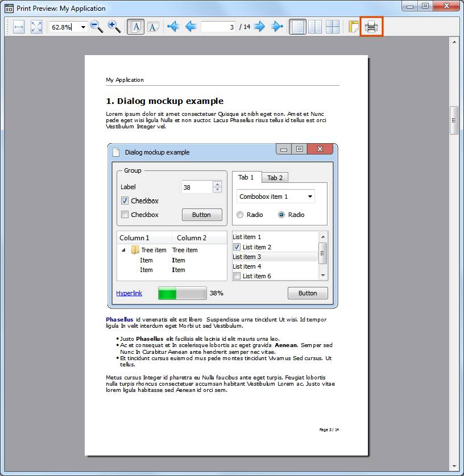Select List item 1 in the list

[275, 237]
